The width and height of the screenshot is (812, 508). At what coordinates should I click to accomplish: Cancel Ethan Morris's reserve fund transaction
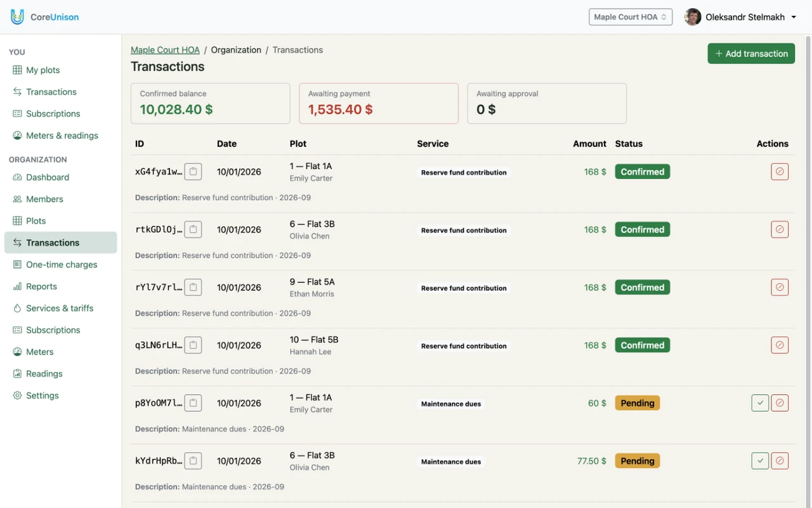(780, 287)
